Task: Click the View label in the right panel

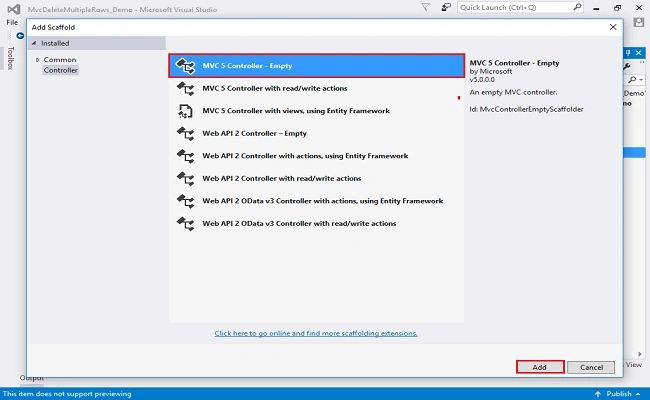Action: [633, 365]
